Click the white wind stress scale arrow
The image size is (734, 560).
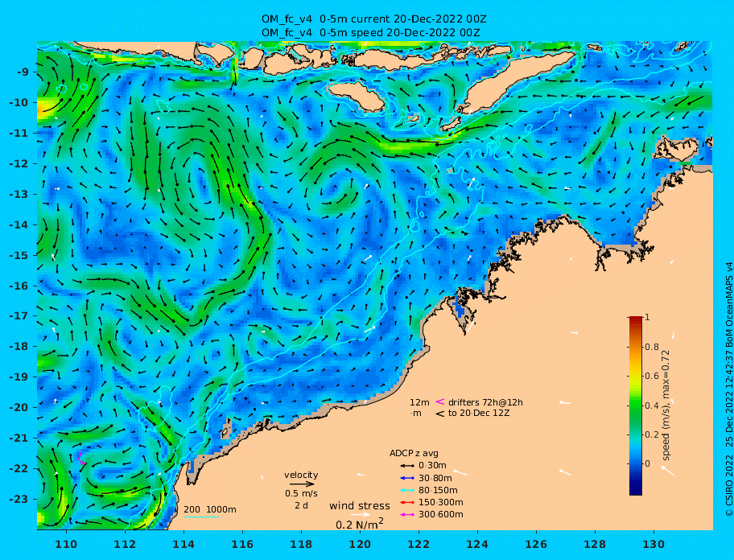coord(361,515)
